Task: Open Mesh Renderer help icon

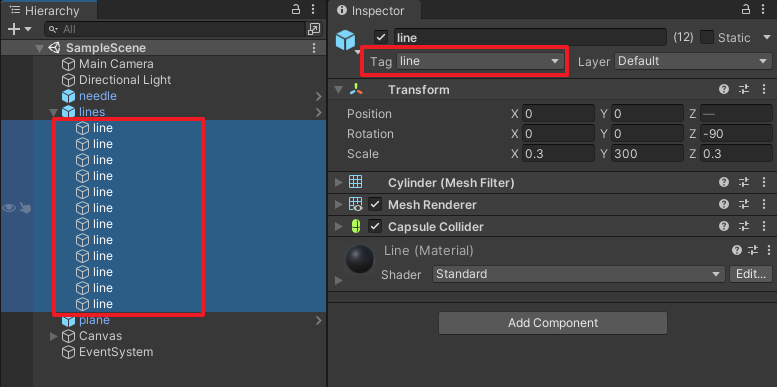Action: coord(724,205)
